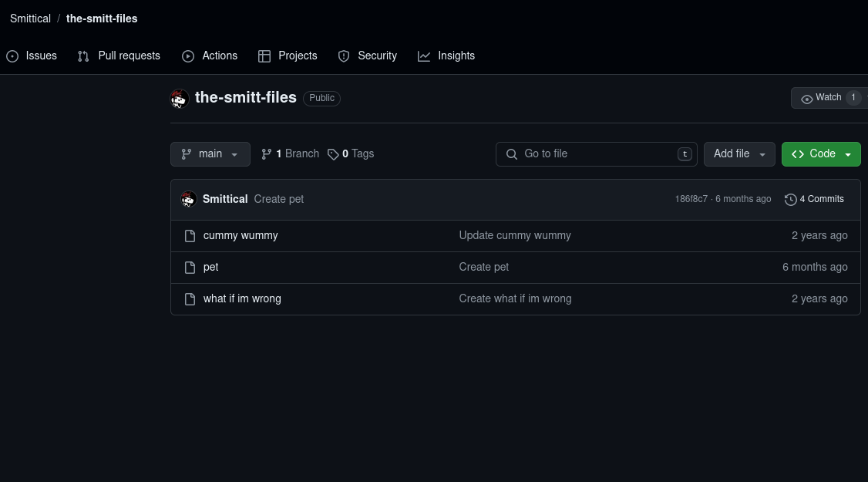Screen dimensions: 868x482
Task: Open the cummy wummy file
Action: [241, 235]
